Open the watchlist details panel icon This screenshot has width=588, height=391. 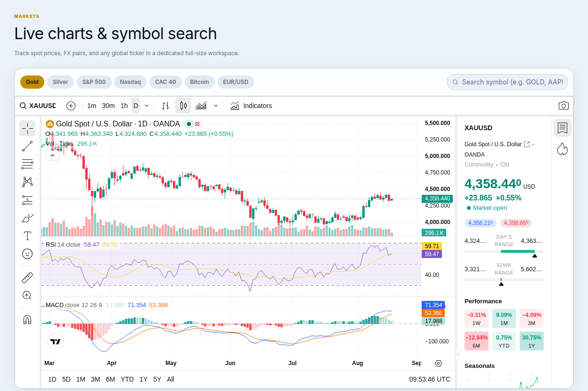563,128
